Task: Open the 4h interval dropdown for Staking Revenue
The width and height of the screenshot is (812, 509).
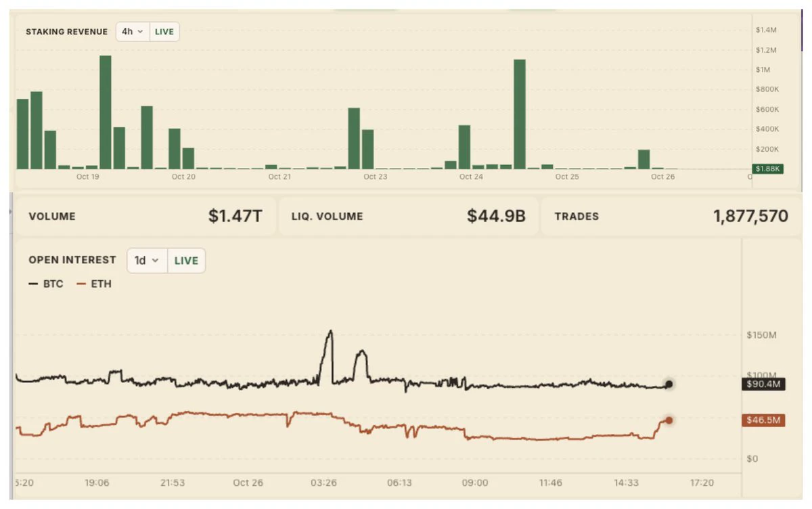Action: click(x=133, y=32)
